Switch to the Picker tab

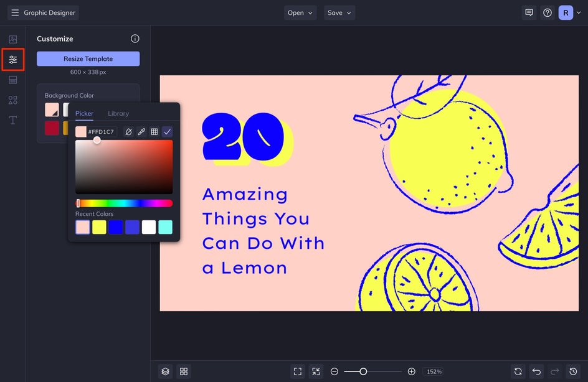point(84,113)
